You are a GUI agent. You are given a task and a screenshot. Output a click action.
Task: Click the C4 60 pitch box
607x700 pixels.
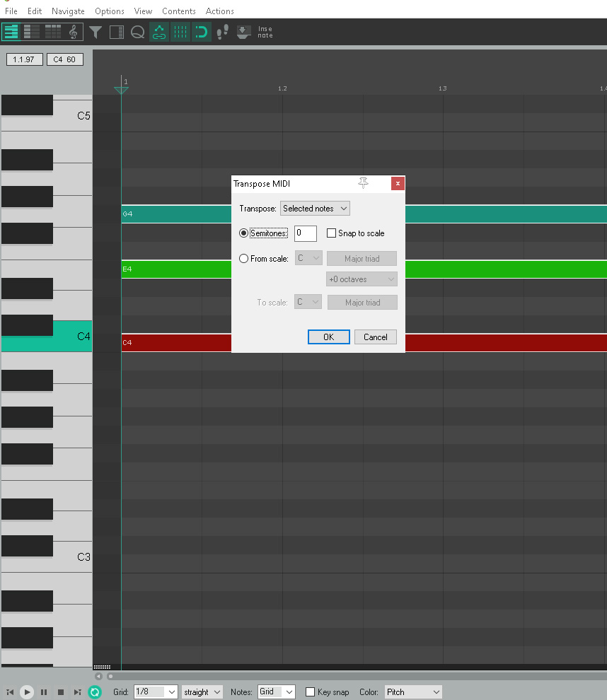pyautogui.click(x=65, y=59)
